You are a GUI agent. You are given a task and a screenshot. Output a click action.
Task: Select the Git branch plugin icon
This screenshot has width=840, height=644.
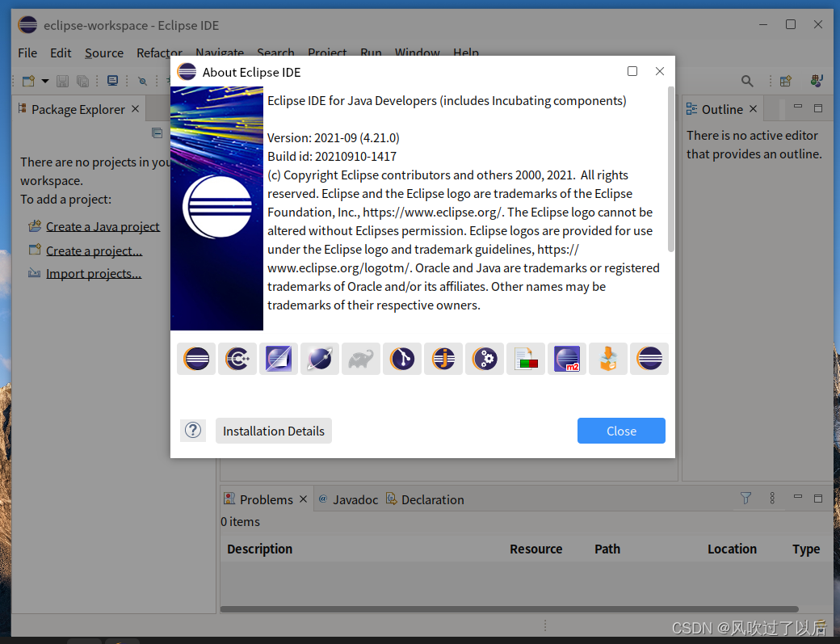click(402, 359)
